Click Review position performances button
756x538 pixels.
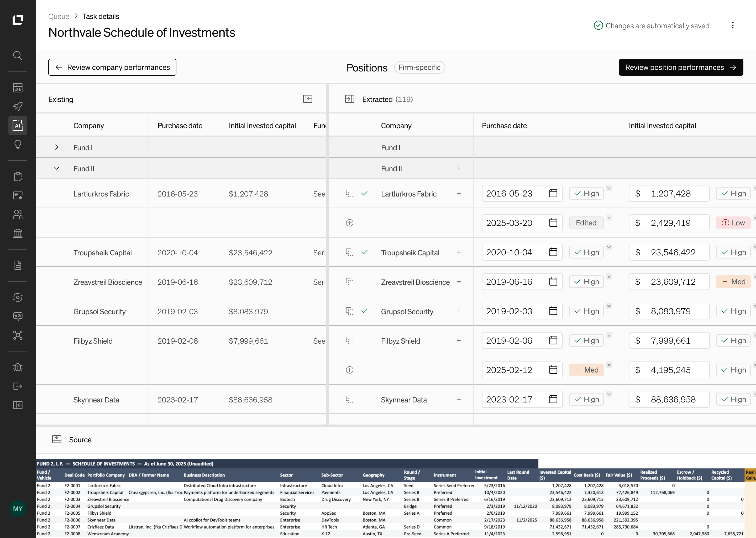pos(681,67)
